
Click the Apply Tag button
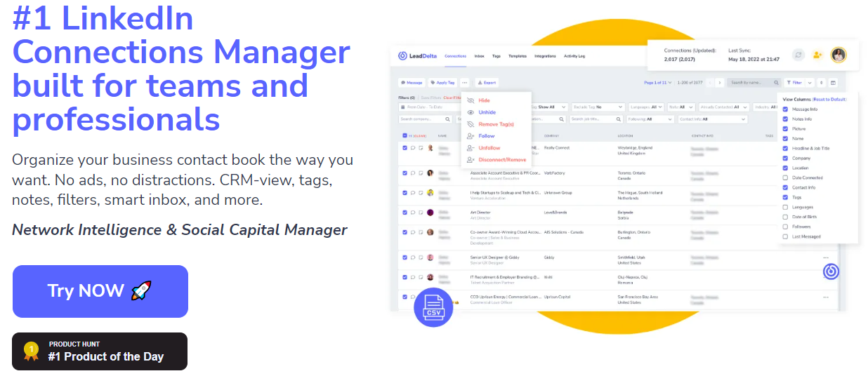[443, 83]
